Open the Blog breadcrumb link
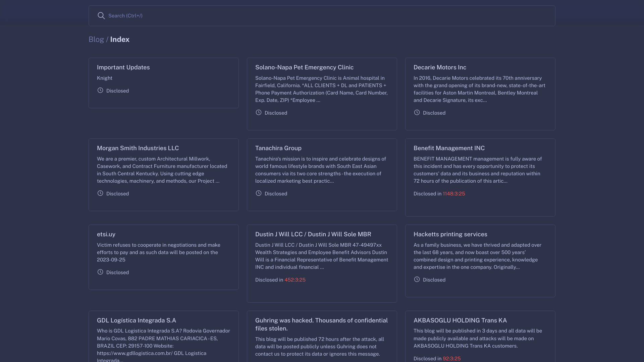Screen dimensions: 644x362 click(x=96, y=40)
